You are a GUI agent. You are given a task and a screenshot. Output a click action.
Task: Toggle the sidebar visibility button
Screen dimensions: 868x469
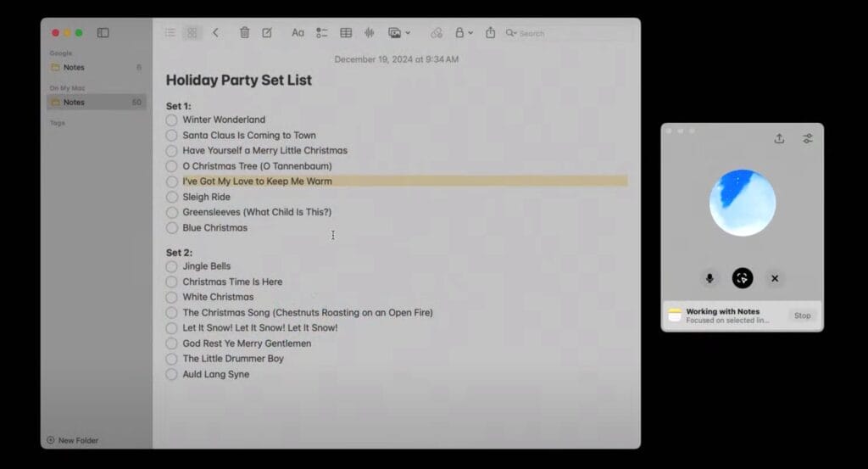pos(103,33)
